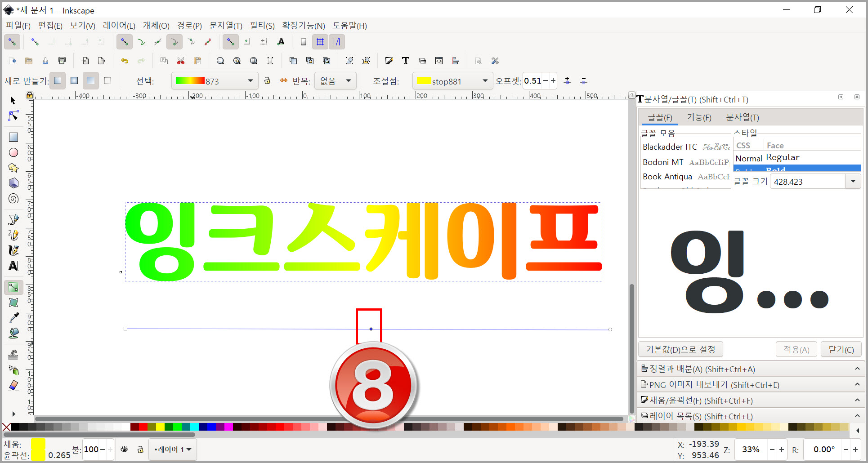The height and width of the screenshot is (463, 868).
Task: Activate the Text tool in toolbox
Action: [x=13, y=266]
